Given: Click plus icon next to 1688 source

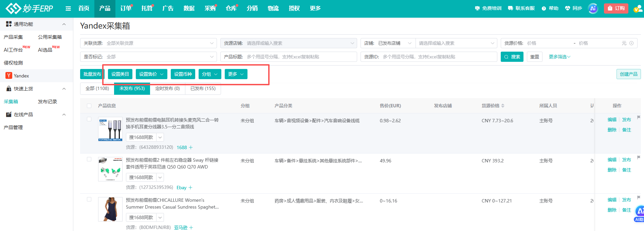Looking at the screenshot, I should tap(191, 147).
